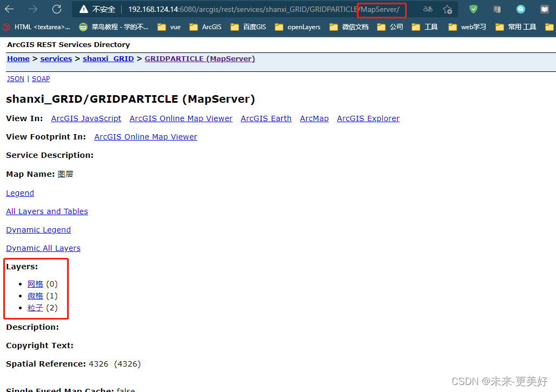Image resolution: width=556 pixels, height=392 pixels.
Task: Open the 百度GIS bookmarks folder
Action: tap(249, 27)
